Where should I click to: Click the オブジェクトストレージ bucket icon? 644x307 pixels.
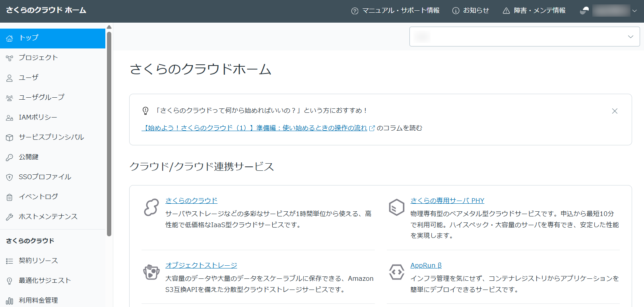click(x=151, y=272)
